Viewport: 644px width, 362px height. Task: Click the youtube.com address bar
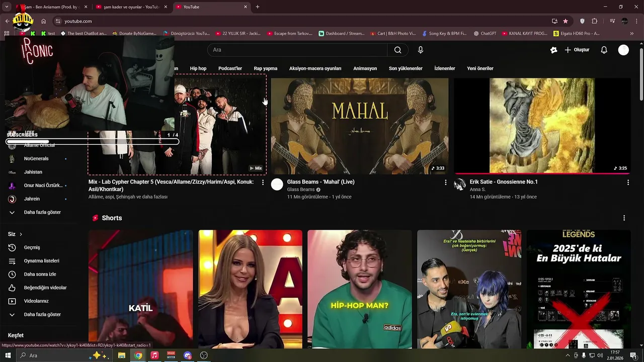coord(302,21)
